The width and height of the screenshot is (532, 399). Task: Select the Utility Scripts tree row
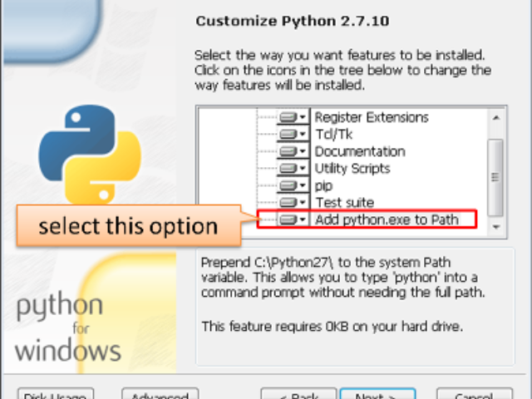352,168
